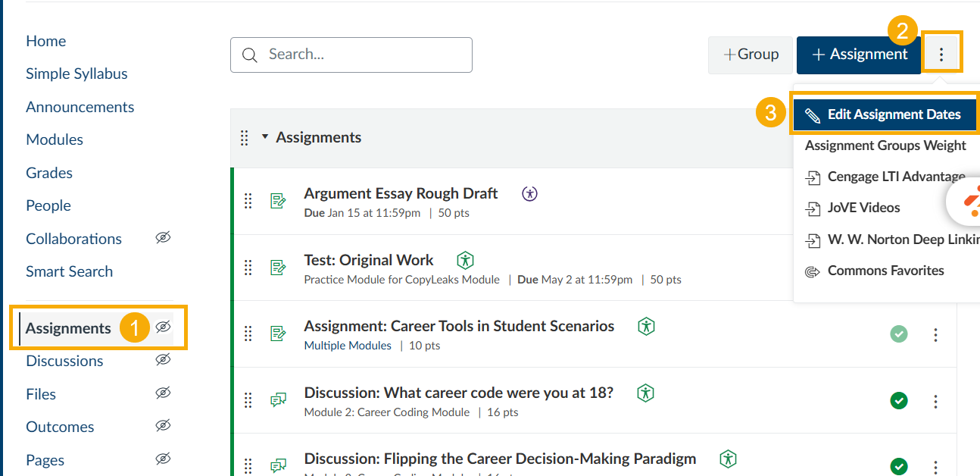Add a new assignment group
Screen dimensions: 980x476
[751, 55]
